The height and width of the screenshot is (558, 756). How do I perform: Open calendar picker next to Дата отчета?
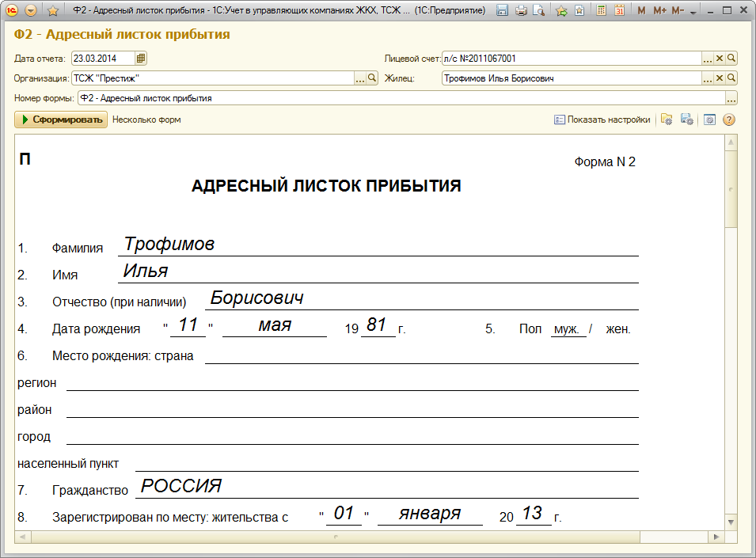tap(141, 58)
